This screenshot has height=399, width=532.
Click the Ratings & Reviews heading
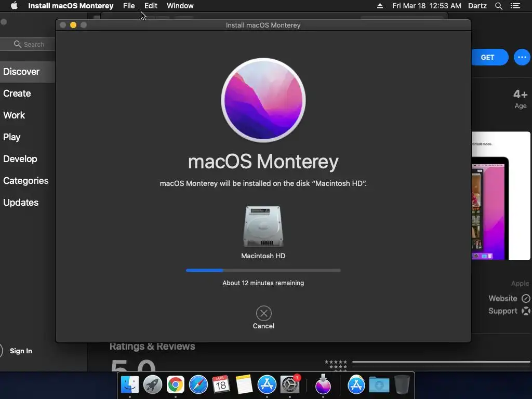coord(152,346)
